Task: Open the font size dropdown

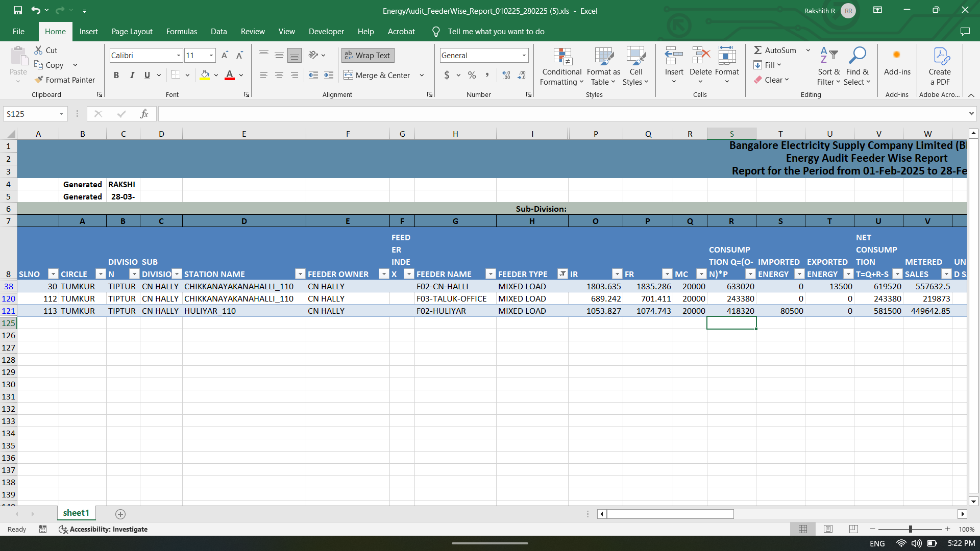Action: tap(211, 55)
